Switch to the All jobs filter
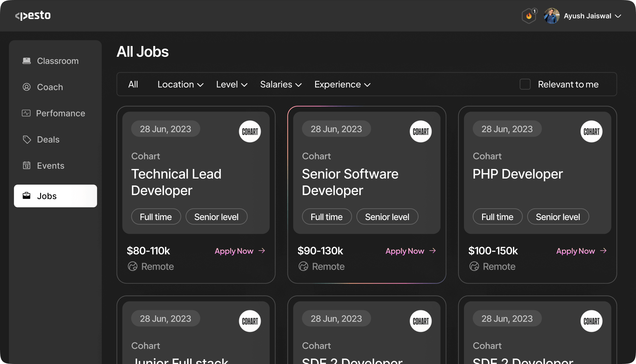Screen dimensions: 636x364 pyautogui.click(x=133, y=84)
